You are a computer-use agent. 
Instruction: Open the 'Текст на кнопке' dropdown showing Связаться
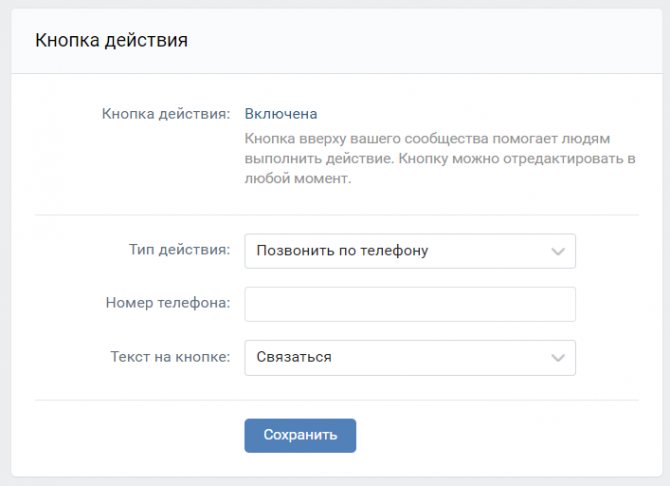[410, 357]
